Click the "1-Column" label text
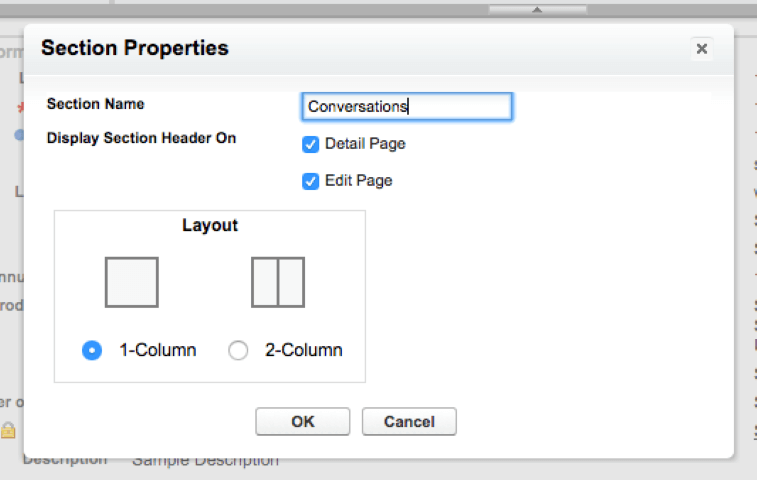 (x=157, y=350)
